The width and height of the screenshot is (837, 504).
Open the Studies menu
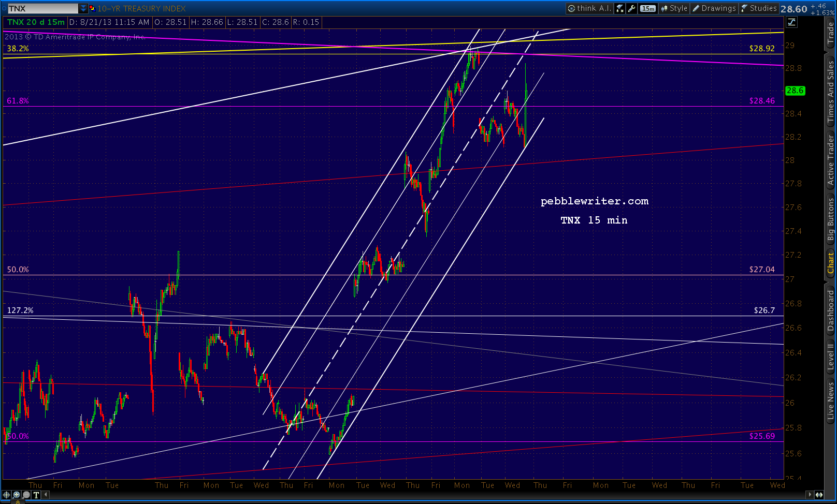pos(759,8)
